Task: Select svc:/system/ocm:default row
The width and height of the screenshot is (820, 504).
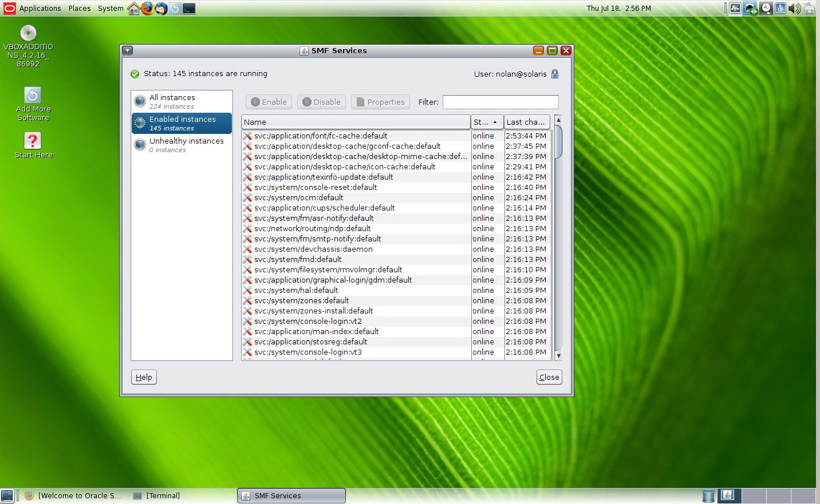Action: tap(396, 197)
